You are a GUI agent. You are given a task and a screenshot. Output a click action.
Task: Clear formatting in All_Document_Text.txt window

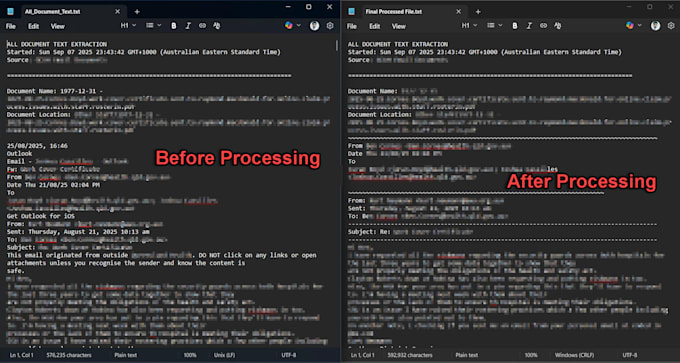217,26
